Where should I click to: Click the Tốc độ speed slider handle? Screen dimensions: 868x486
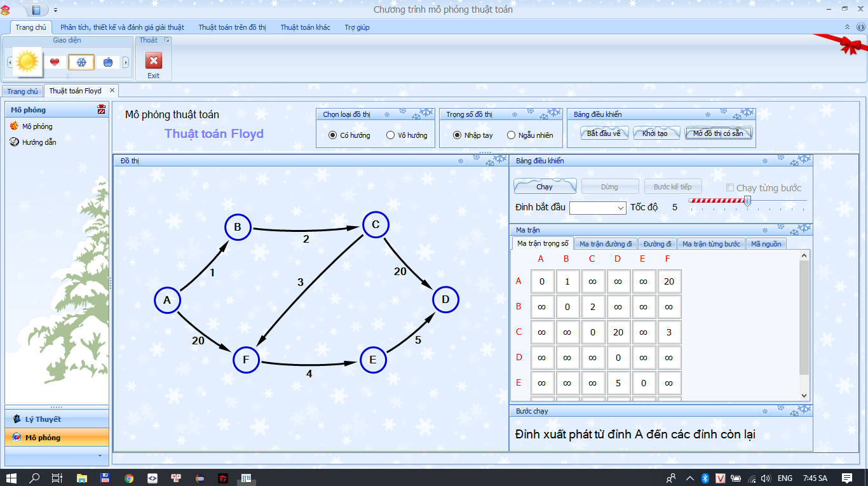[747, 201]
